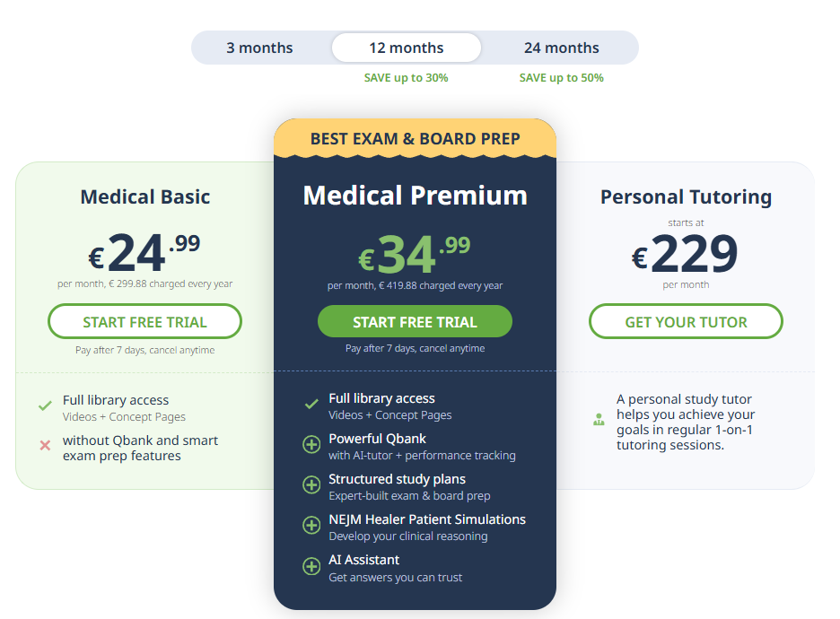Start free trial for Medical Premium
The image size is (840, 619).
pyautogui.click(x=415, y=320)
